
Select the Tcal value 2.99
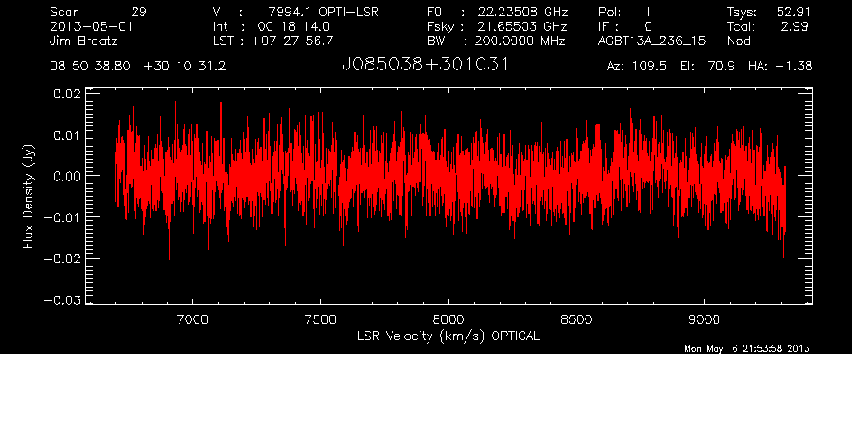[794, 26]
